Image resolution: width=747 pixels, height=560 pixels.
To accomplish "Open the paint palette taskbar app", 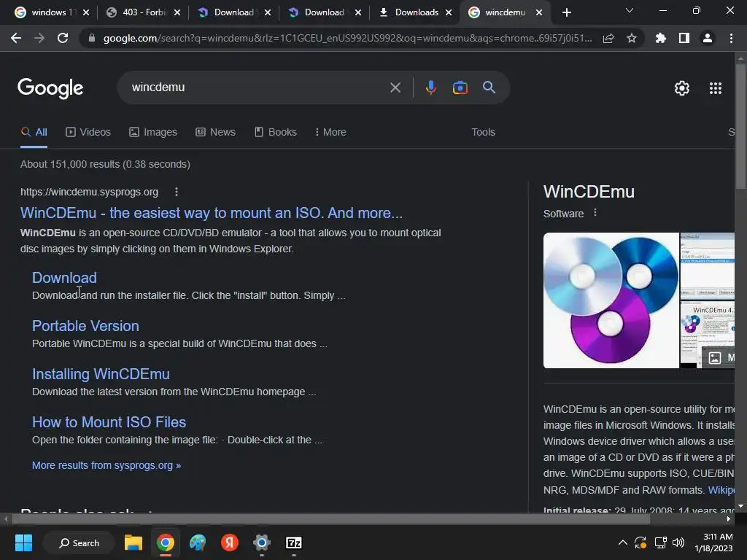I will 198,542.
